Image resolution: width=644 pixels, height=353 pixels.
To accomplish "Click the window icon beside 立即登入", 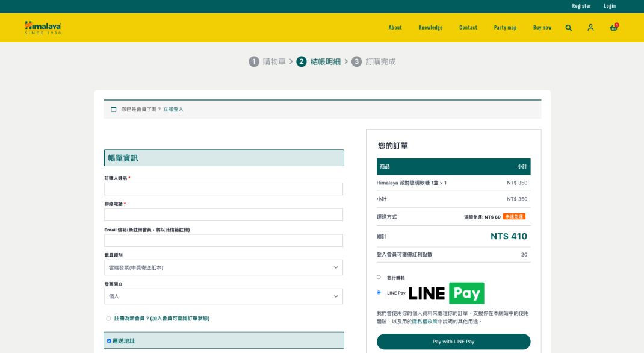I will point(114,109).
